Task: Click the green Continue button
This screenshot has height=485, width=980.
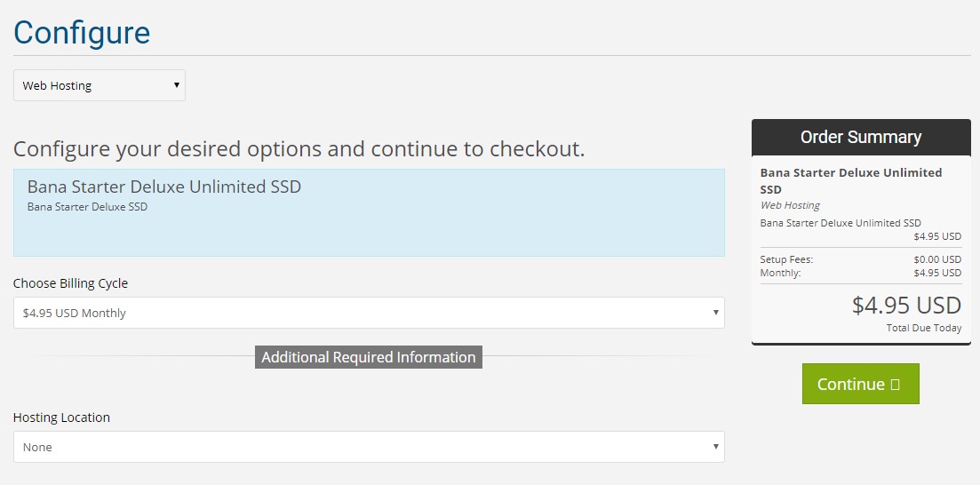Action: 861,384
